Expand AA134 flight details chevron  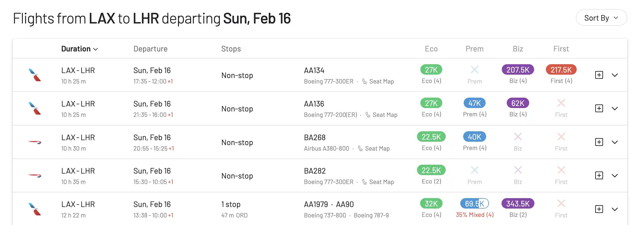(x=615, y=75)
